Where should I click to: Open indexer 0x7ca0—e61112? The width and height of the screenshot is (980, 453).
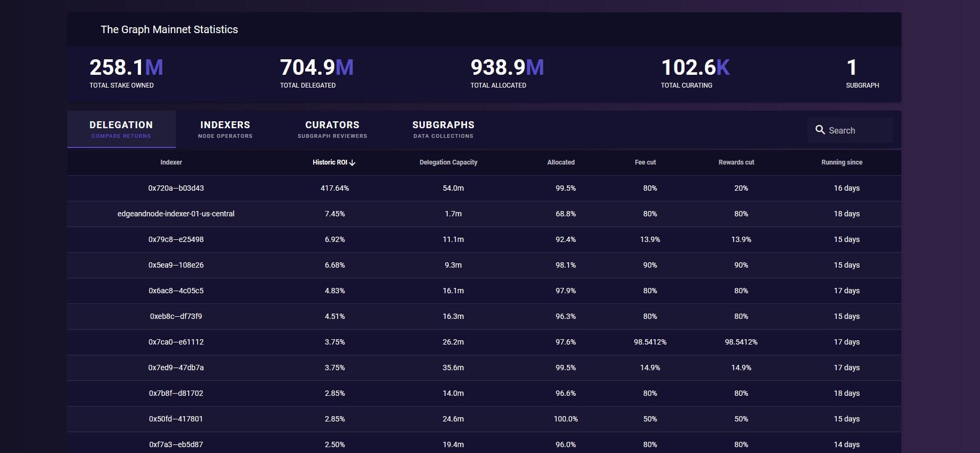coord(176,342)
